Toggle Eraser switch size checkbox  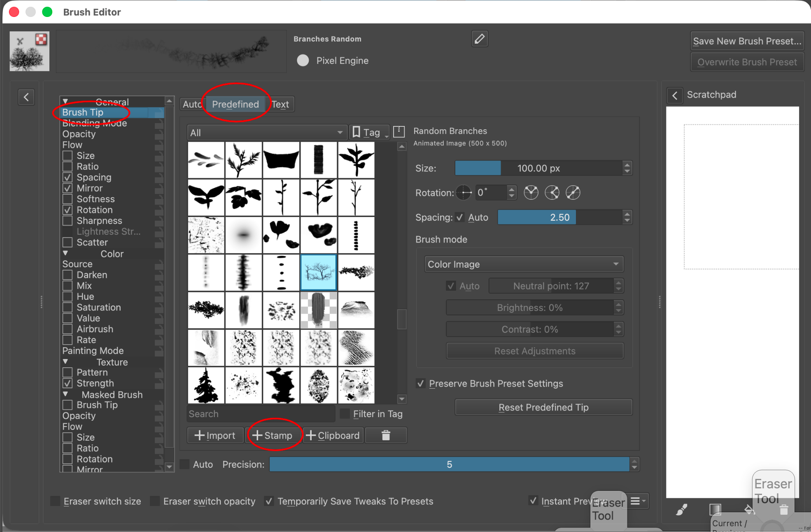point(55,501)
